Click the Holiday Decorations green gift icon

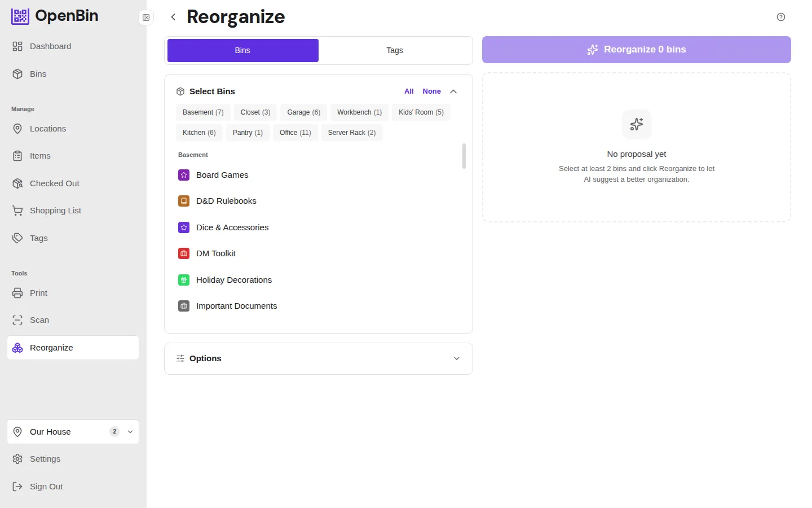coord(184,280)
